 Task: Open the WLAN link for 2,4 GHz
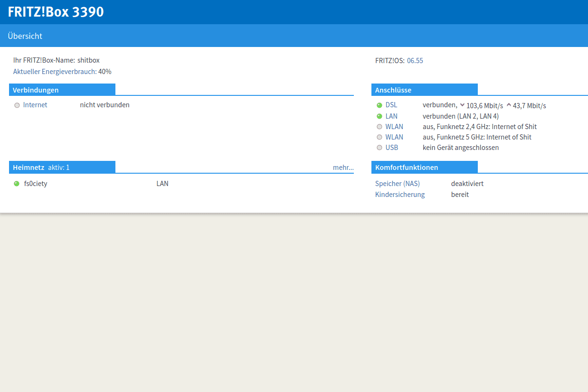[x=394, y=127]
